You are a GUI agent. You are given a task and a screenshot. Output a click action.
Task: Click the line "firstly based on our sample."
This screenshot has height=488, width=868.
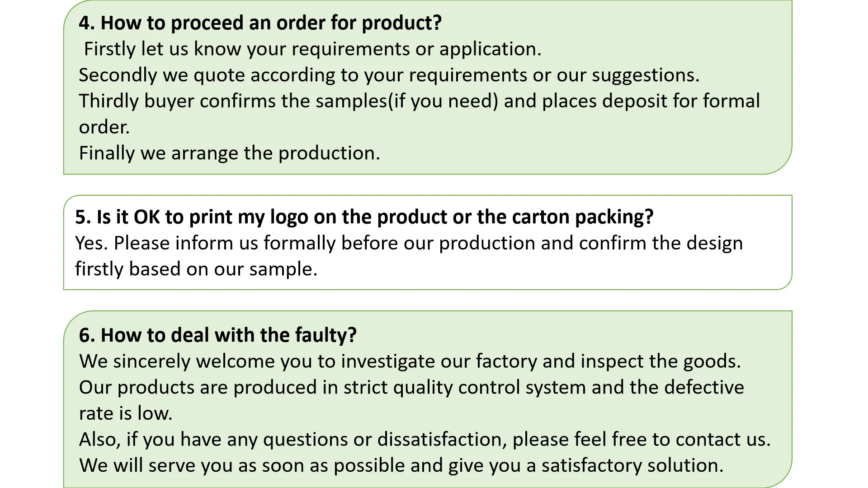coord(196,269)
